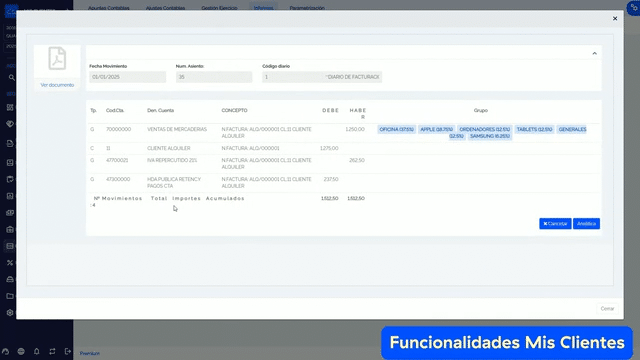This screenshot has height=360, width=640.
Task: Click the Fecha Movimiento date field
Action: pyautogui.click(x=127, y=77)
